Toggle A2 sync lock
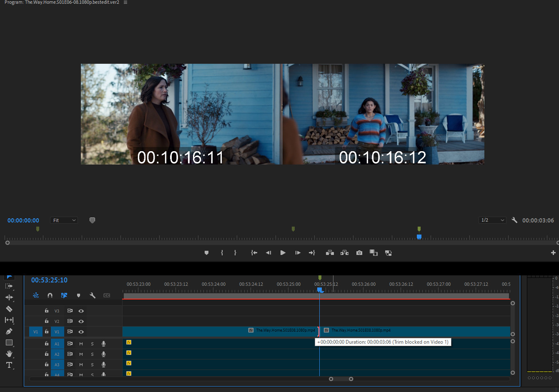 (x=70, y=354)
